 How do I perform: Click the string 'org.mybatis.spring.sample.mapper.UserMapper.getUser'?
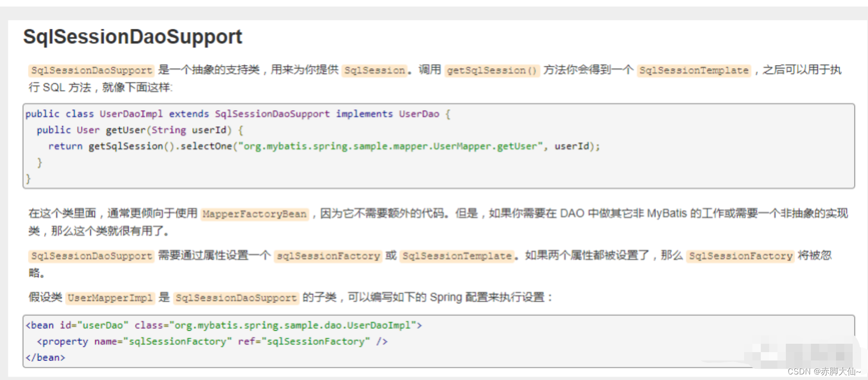[x=390, y=146]
